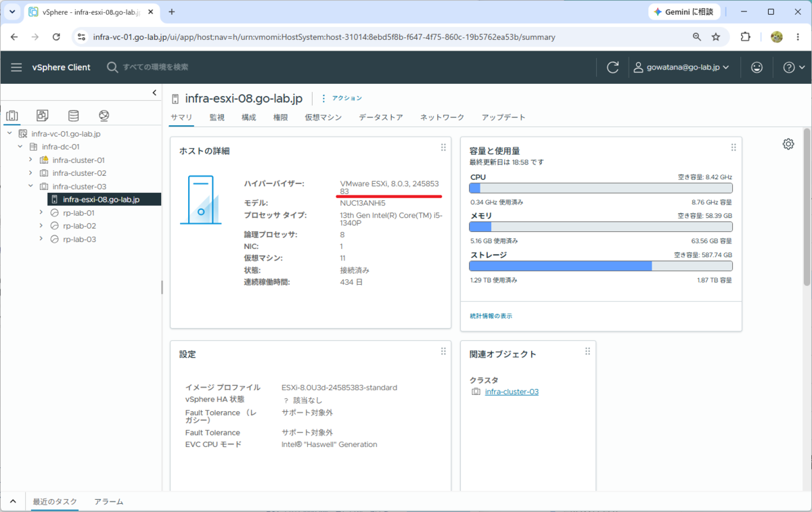Click drag handle on 容量と使用量 card
Image resolution: width=812 pixels, height=512 pixels.
(x=734, y=147)
